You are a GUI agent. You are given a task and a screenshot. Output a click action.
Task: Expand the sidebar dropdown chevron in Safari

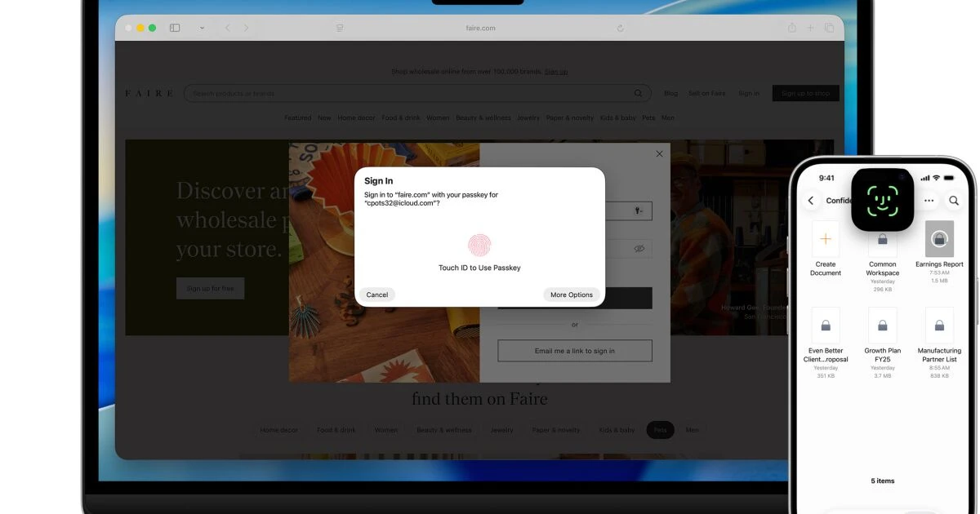click(202, 28)
